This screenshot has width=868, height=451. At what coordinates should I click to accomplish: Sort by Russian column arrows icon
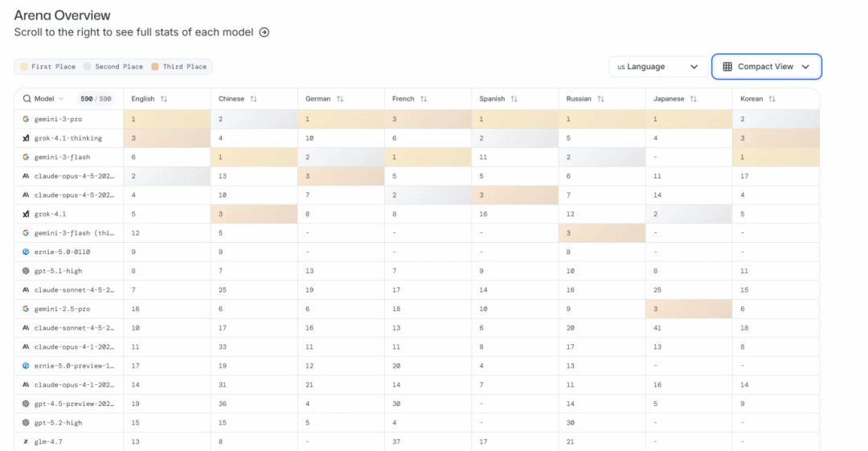[x=600, y=99]
